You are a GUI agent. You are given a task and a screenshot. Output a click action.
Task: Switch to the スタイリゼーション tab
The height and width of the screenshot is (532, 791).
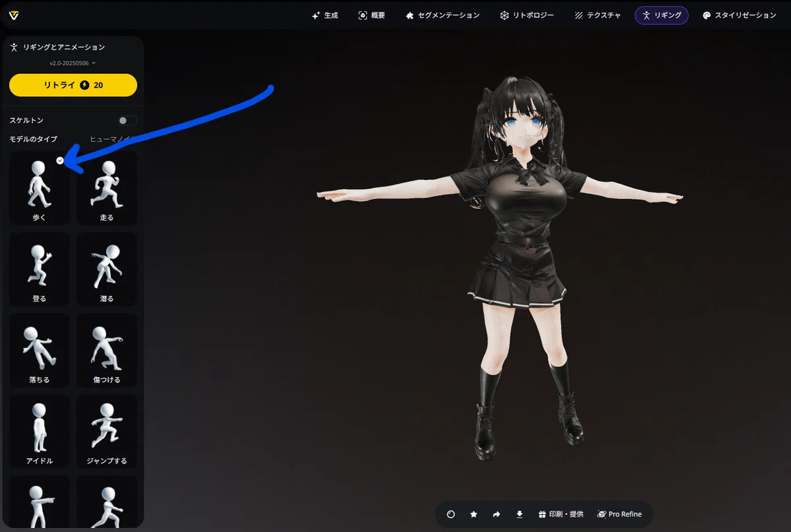740,15
